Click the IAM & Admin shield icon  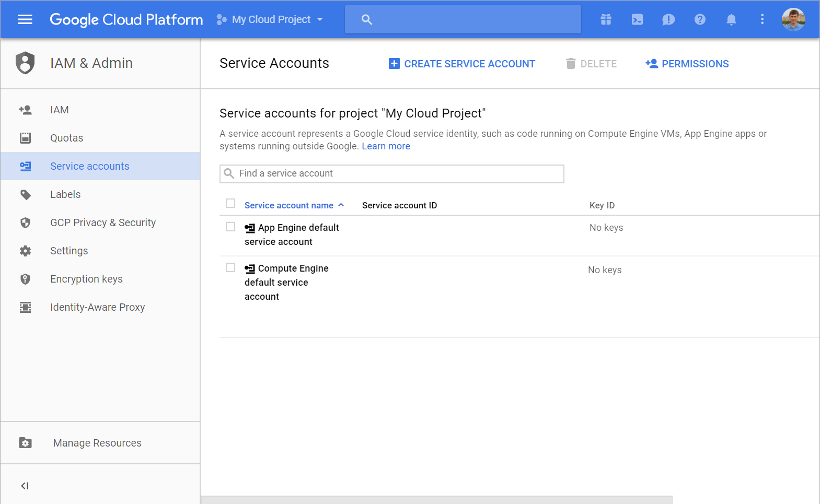tap(25, 63)
